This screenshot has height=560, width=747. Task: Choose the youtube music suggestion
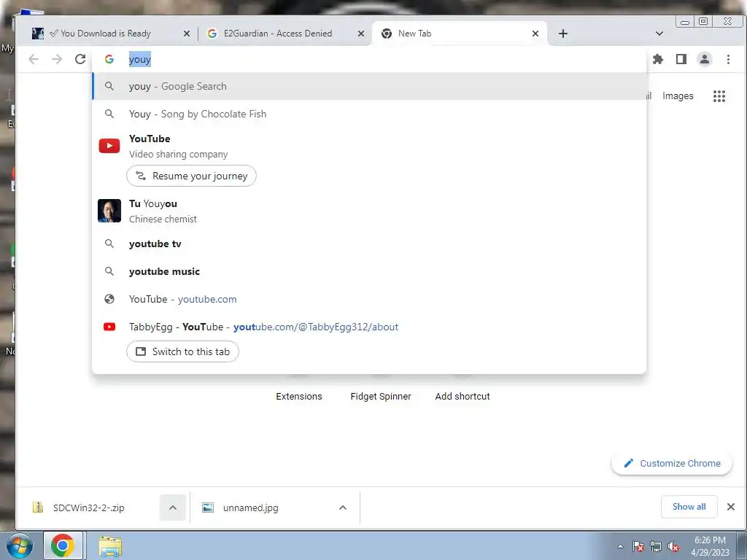[x=369, y=271]
